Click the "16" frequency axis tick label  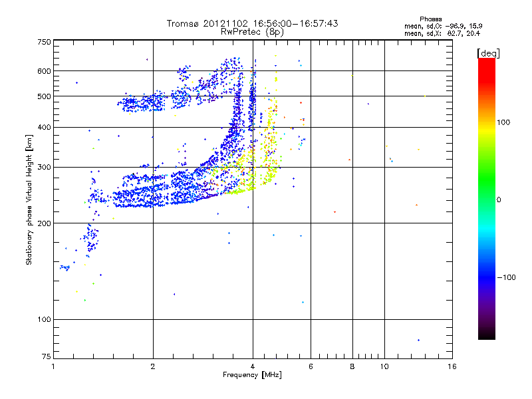[452, 366]
